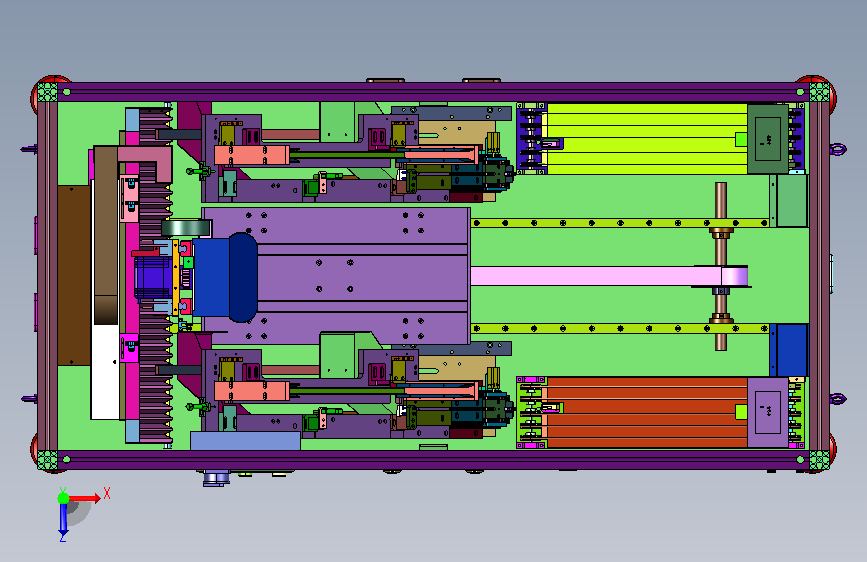
Task: Select the white rectangular panel at lower left
Action: (x=105, y=372)
